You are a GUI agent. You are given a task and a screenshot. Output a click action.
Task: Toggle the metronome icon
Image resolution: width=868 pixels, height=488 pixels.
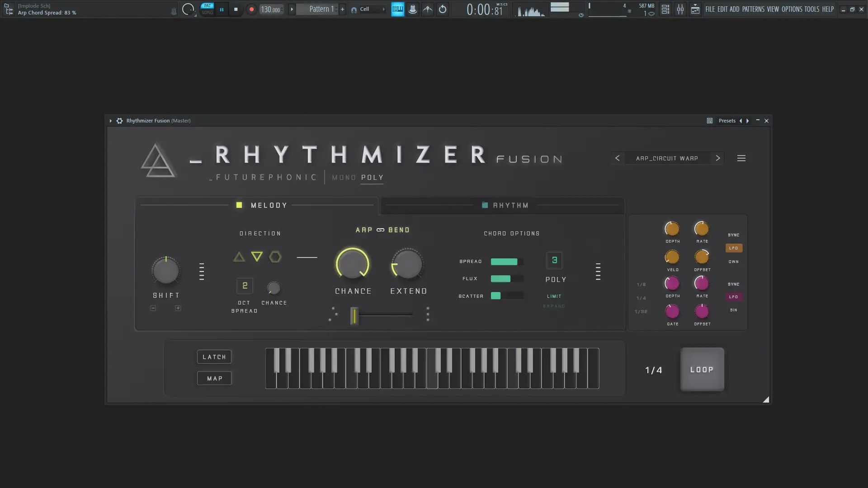click(413, 9)
